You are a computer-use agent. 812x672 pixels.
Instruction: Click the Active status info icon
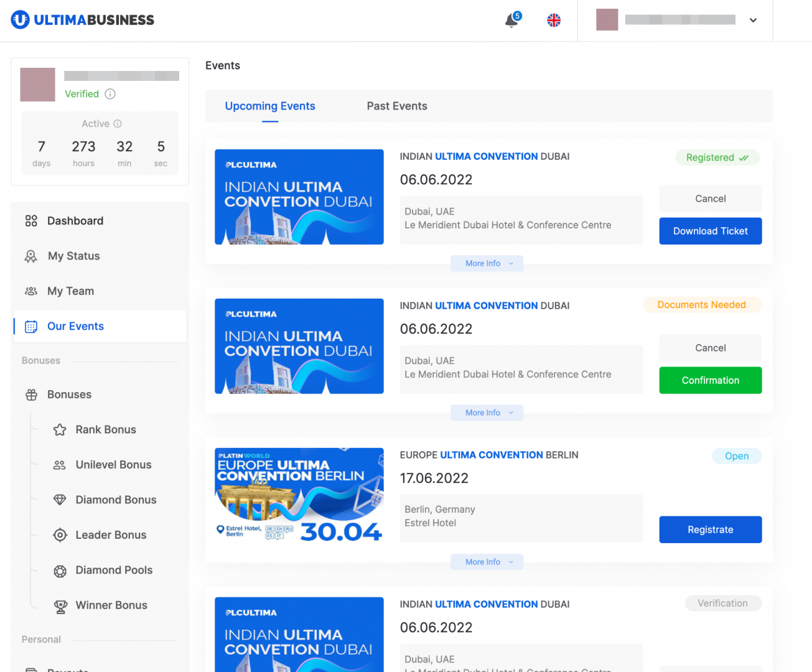coord(118,124)
